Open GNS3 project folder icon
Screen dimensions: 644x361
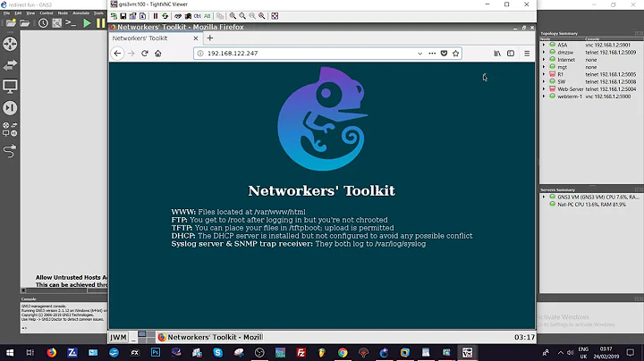click(25, 23)
